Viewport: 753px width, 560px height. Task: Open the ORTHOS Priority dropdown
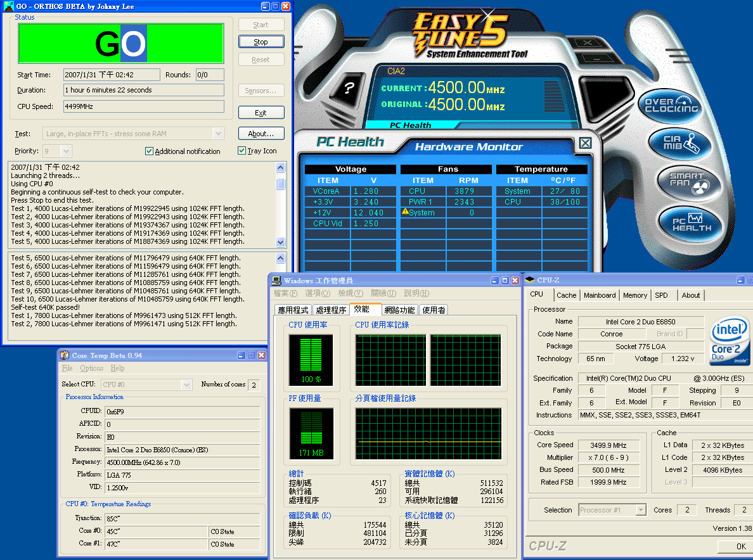(67, 151)
